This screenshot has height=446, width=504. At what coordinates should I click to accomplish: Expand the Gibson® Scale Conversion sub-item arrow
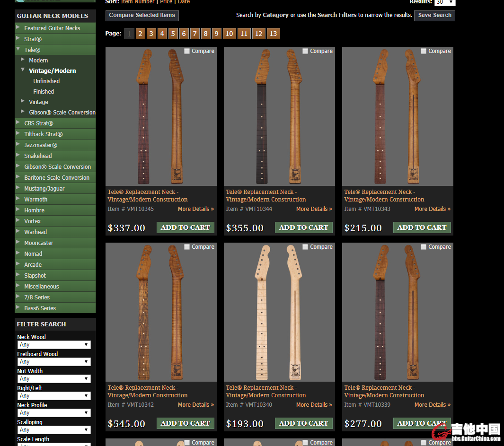point(23,112)
